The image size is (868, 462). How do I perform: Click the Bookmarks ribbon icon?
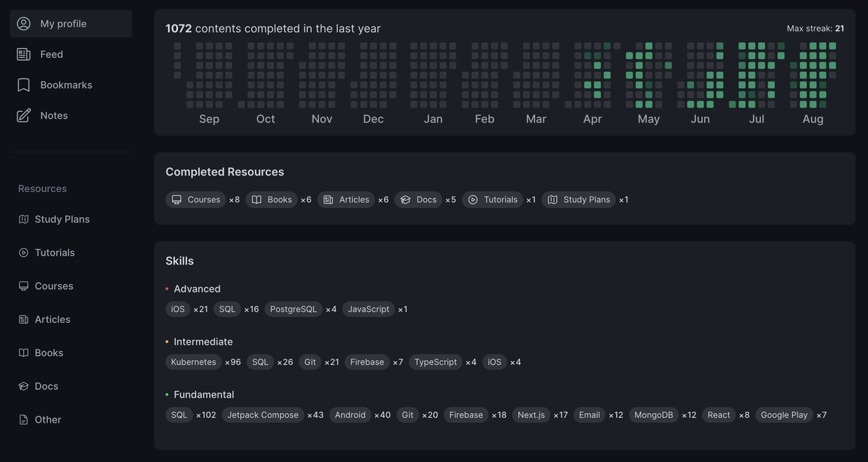[x=24, y=85]
